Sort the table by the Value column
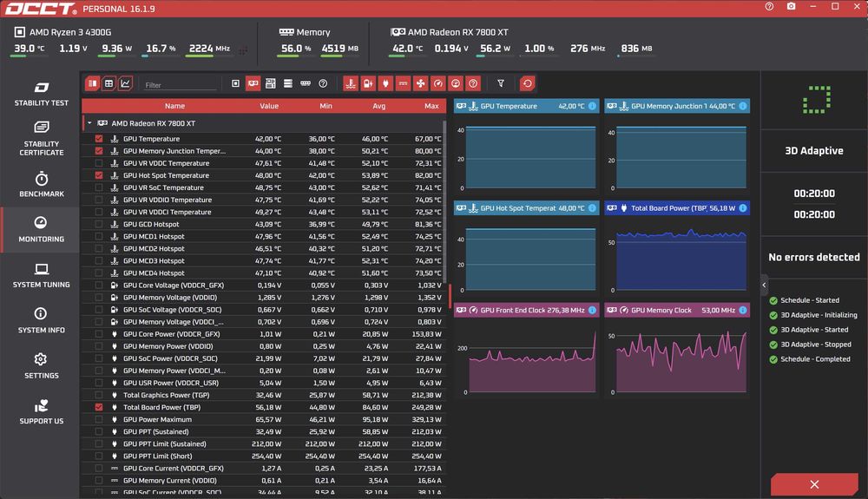The width and height of the screenshot is (868, 499). coord(269,106)
